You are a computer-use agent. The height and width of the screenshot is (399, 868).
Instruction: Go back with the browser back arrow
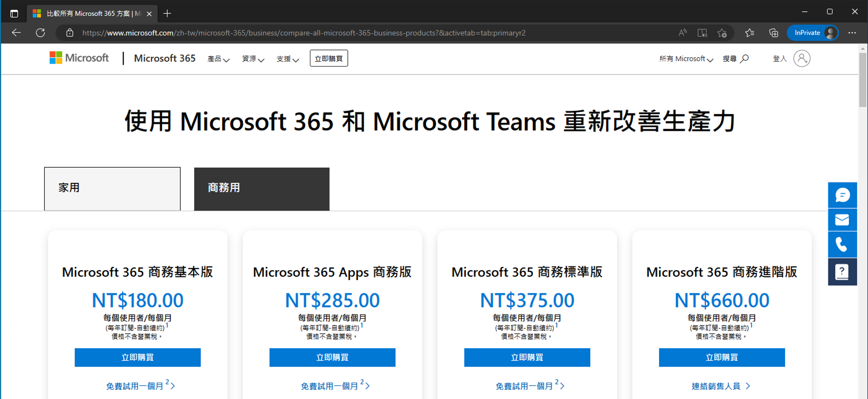(x=16, y=33)
